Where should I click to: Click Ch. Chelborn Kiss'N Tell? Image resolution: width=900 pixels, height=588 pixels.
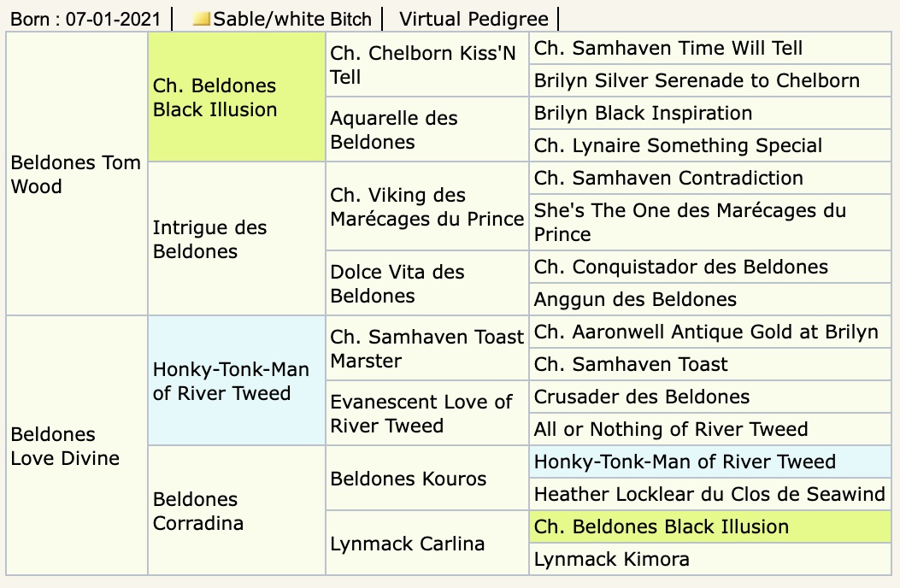click(423, 64)
